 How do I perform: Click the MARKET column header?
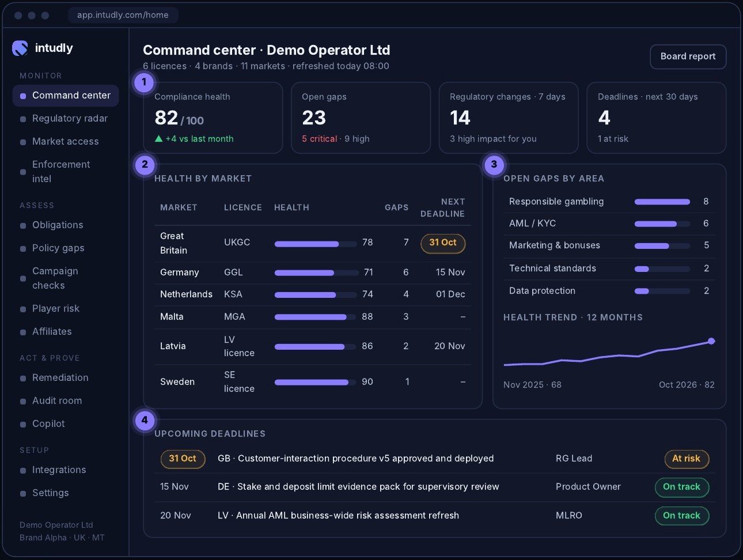(179, 207)
